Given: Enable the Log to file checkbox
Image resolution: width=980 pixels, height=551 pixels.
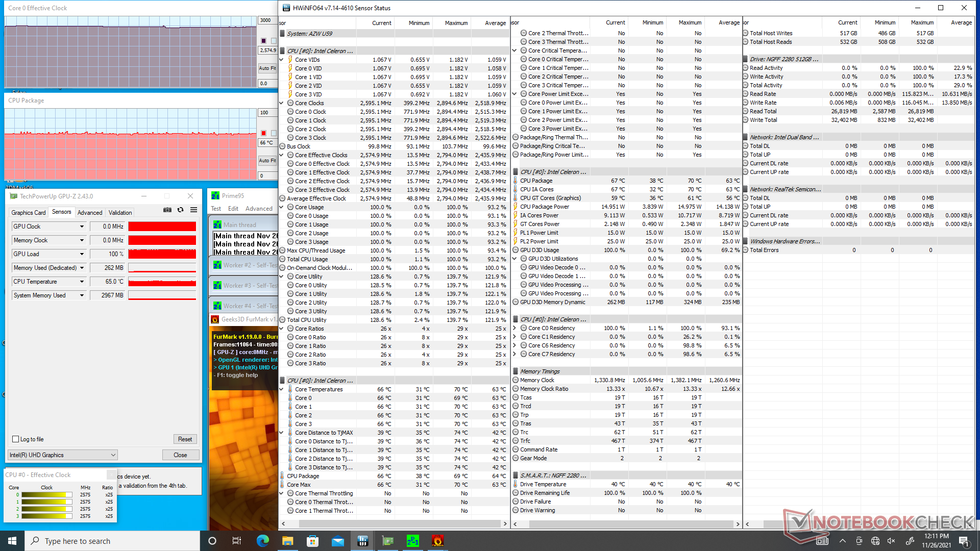Looking at the screenshot, I should click(x=16, y=439).
